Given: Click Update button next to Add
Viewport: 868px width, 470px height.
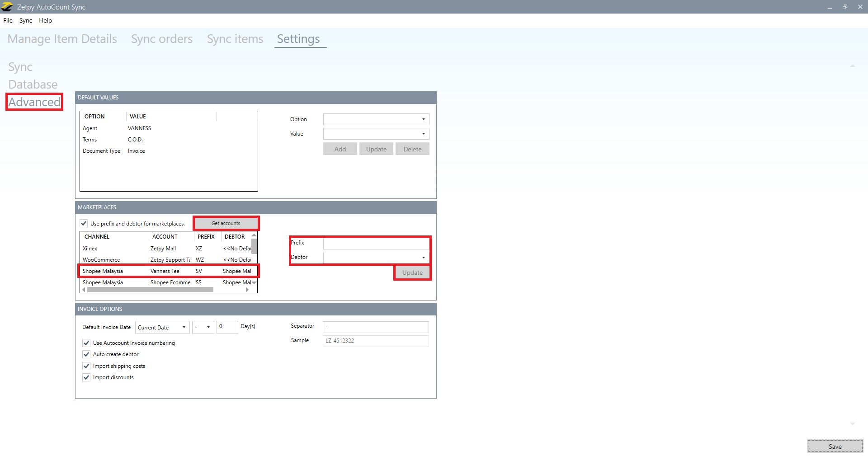Looking at the screenshot, I should coord(376,149).
